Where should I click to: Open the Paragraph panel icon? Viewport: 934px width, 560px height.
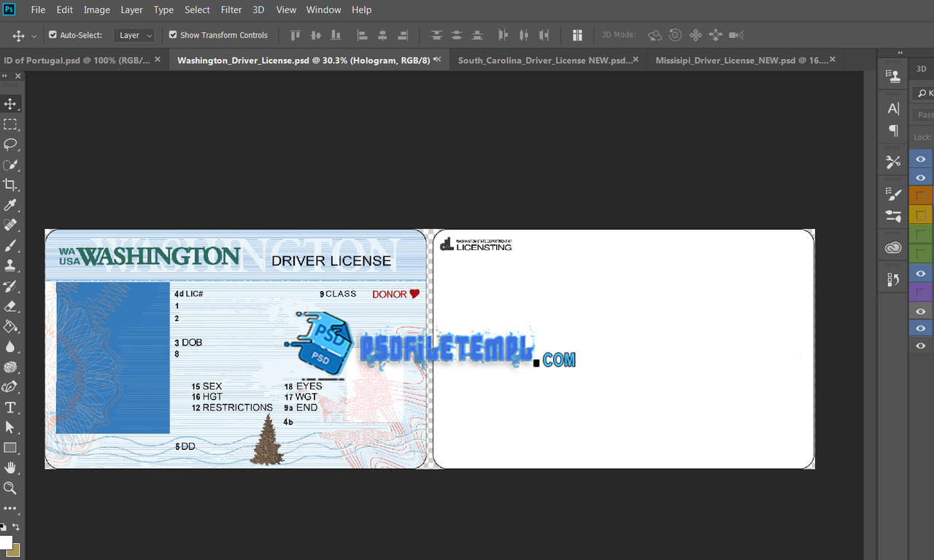pyautogui.click(x=893, y=131)
